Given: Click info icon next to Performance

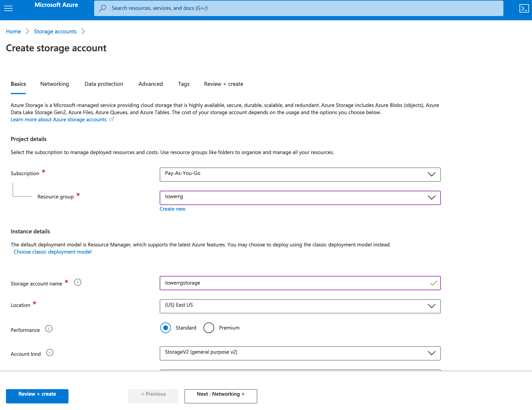Looking at the screenshot, I should coord(49,329).
